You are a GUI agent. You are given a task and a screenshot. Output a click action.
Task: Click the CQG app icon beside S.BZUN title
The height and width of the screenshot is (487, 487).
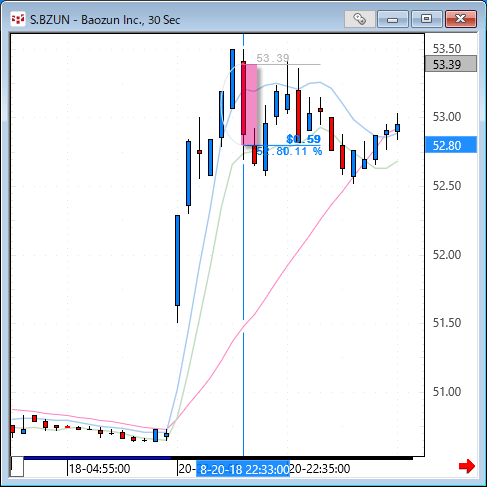click(17, 19)
